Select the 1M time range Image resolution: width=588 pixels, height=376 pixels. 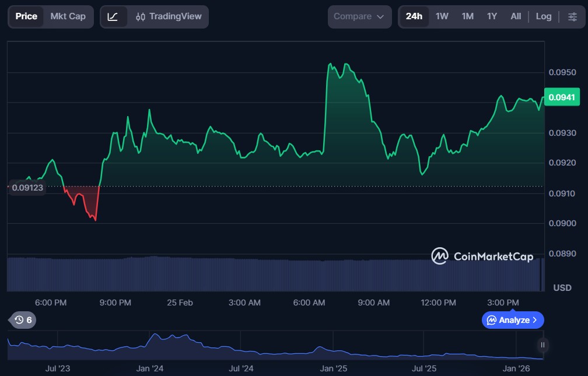pyautogui.click(x=467, y=16)
